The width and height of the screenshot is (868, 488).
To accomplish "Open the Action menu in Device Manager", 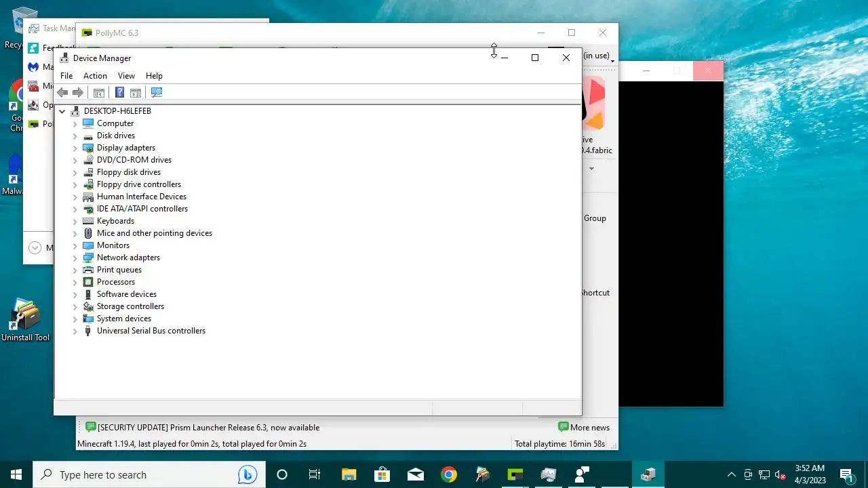I will [x=95, y=76].
